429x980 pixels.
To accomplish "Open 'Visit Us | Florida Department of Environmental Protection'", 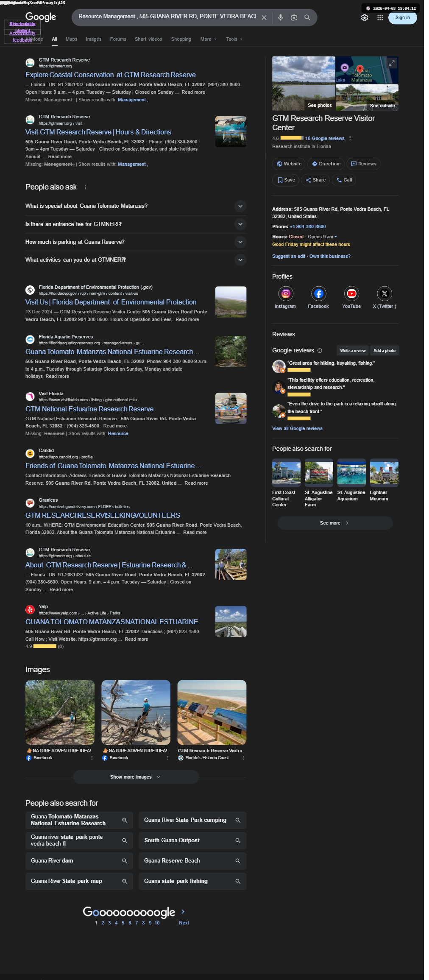I will (x=111, y=302).
